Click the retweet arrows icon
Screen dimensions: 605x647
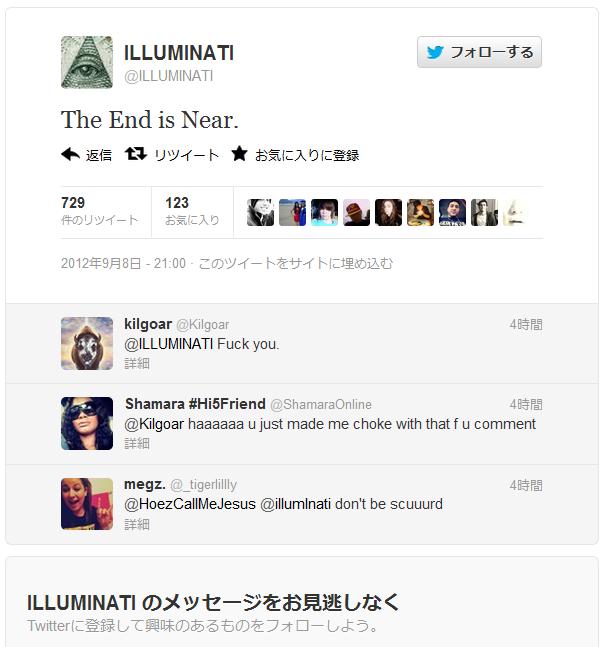point(136,154)
